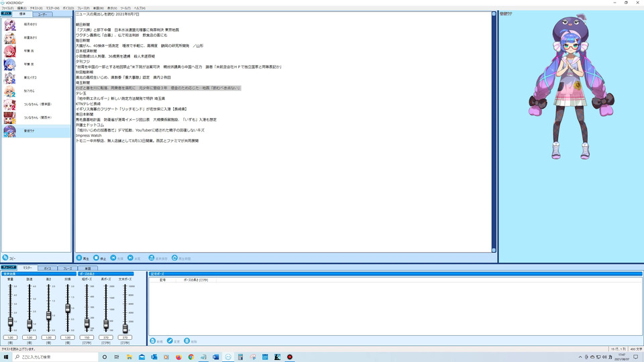Open the 表示(V) menu

click(112, 8)
